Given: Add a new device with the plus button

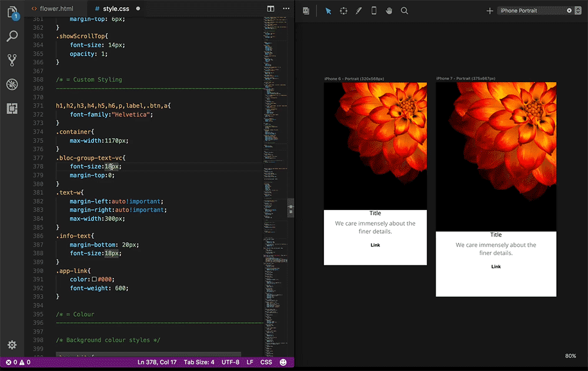Looking at the screenshot, I should [489, 11].
